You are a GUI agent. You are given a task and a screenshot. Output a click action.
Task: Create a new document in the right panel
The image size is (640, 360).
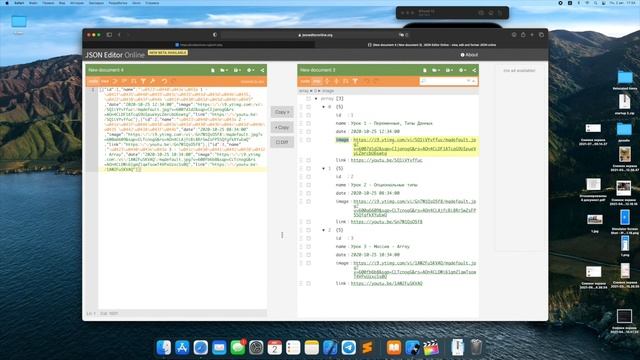pos(424,70)
